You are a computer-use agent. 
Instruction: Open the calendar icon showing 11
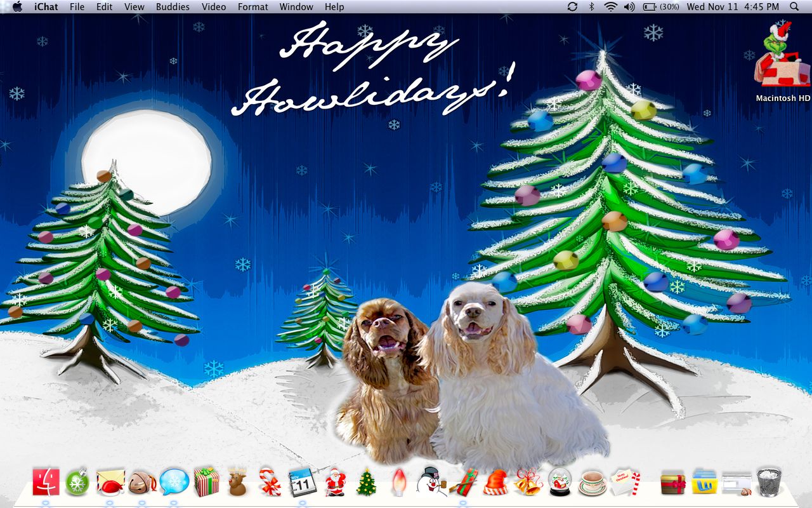302,482
